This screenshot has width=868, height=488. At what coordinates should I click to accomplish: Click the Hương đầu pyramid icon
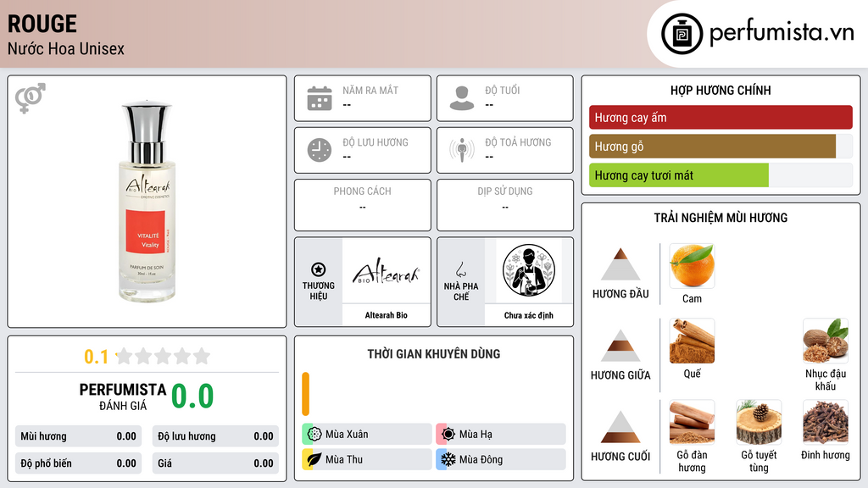pyautogui.click(x=620, y=264)
